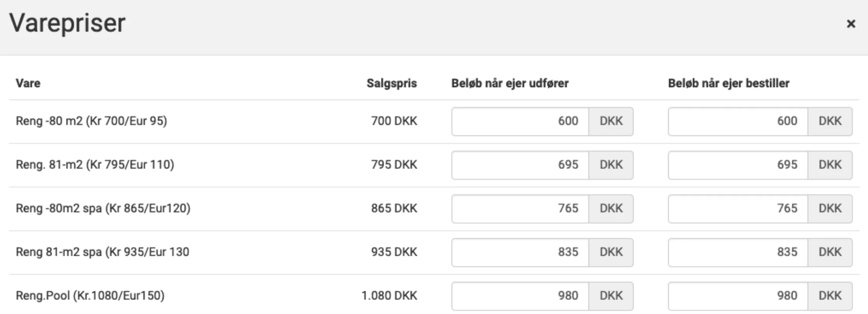This screenshot has width=868, height=314.
Task: Click the DKK label beside 600 udfører field
Action: tap(610, 121)
